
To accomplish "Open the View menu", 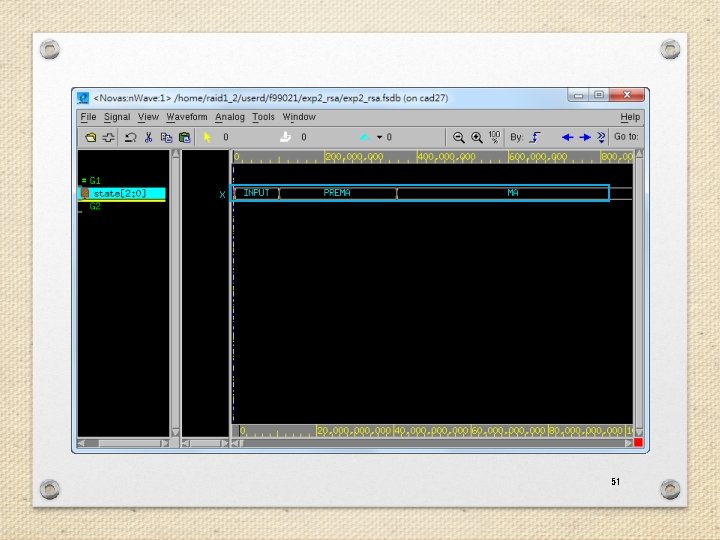I will coord(148,117).
